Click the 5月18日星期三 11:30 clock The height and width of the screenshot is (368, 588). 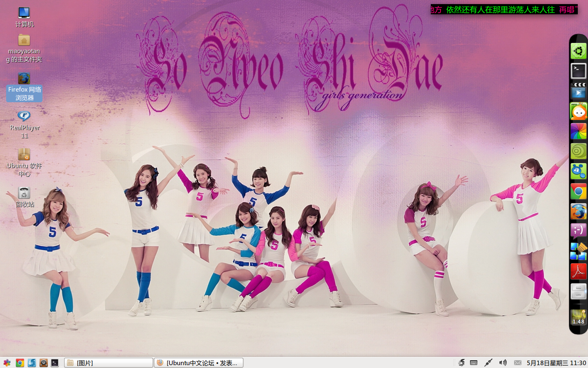tap(556, 363)
